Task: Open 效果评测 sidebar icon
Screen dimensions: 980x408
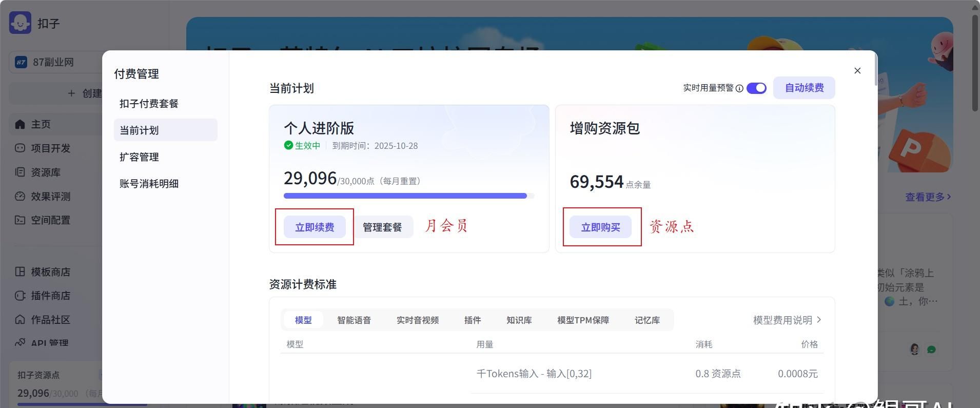Action: click(20, 196)
